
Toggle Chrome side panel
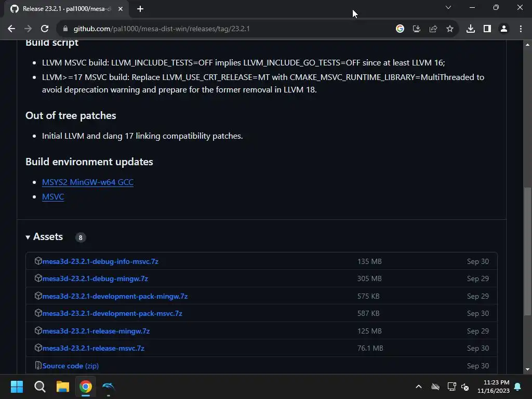487,29
